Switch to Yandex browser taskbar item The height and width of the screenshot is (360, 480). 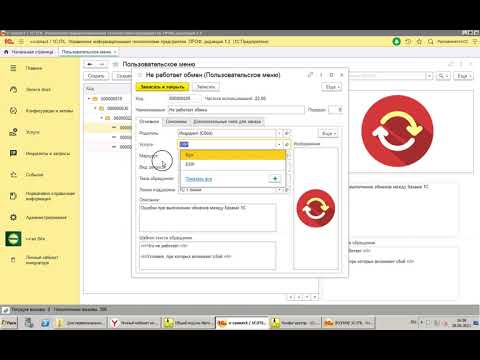135,323
